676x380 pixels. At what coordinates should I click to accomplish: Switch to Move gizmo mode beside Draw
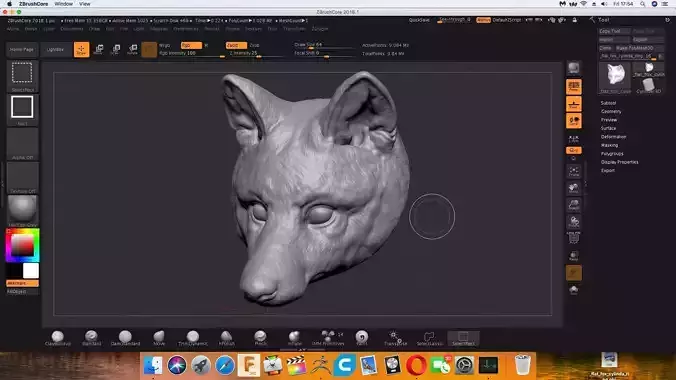(99, 49)
